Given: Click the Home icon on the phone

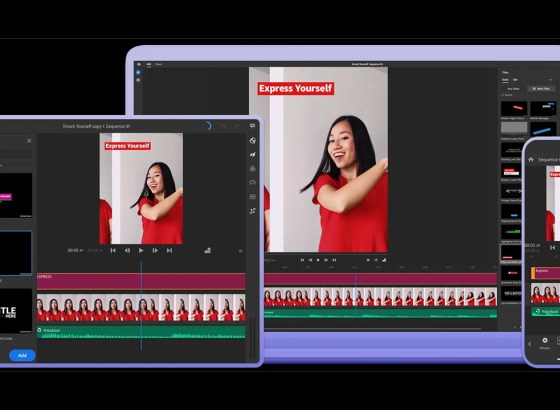Looking at the screenshot, I should click(x=531, y=159).
